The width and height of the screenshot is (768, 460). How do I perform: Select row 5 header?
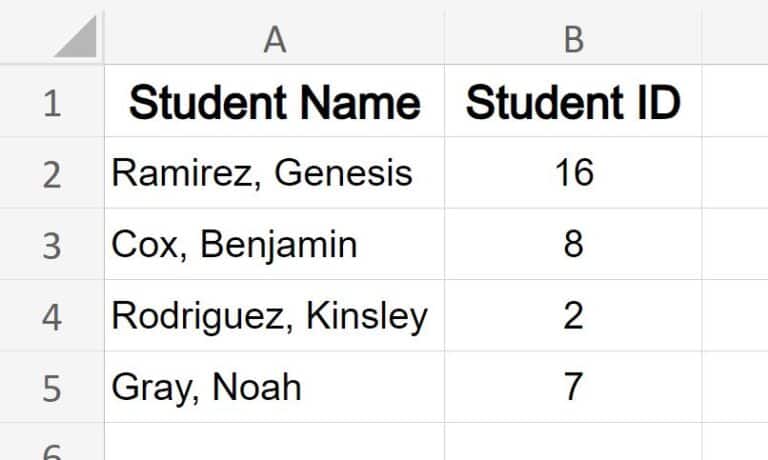(52, 387)
